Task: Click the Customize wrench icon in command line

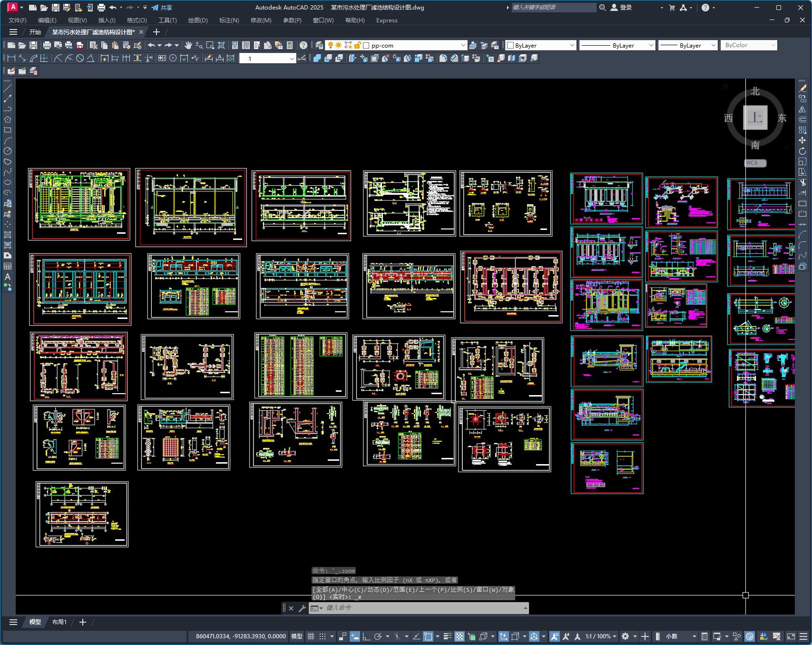Action: coord(302,608)
